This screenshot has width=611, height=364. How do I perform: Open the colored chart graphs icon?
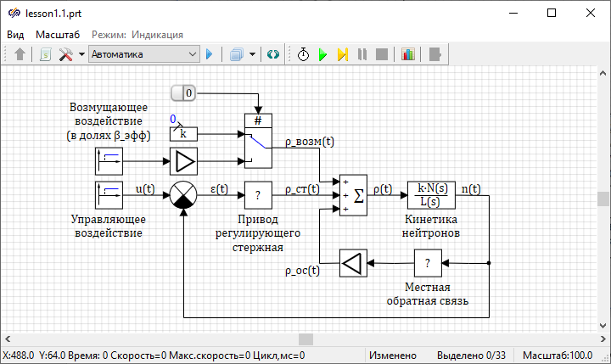point(408,54)
